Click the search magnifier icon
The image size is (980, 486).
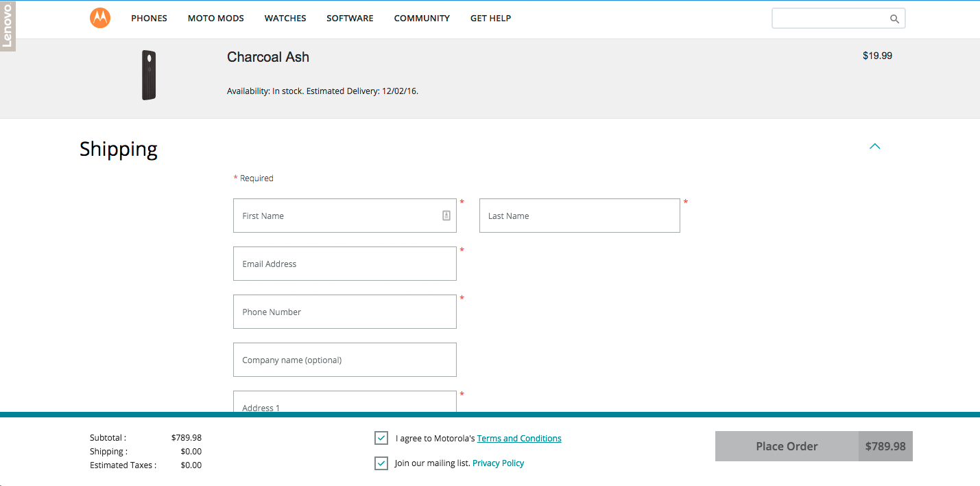click(x=894, y=19)
